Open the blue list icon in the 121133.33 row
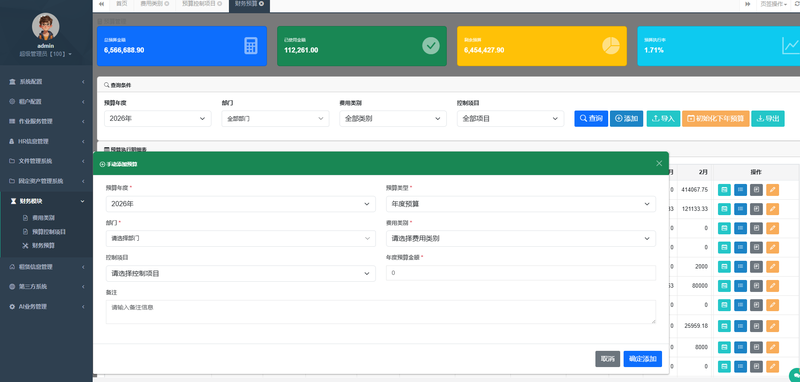Viewport: 800px width, 382px height. point(740,209)
